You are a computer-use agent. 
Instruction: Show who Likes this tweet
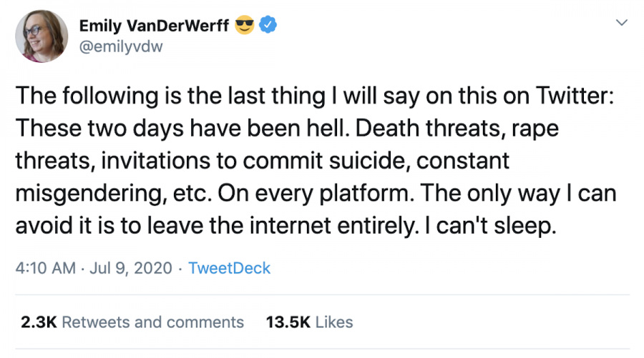click(x=334, y=322)
